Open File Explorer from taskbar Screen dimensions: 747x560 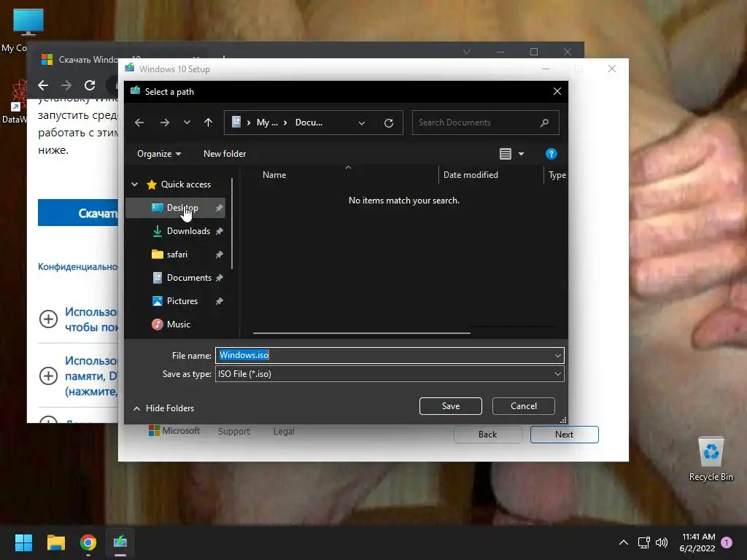pyautogui.click(x=56, y=542)
